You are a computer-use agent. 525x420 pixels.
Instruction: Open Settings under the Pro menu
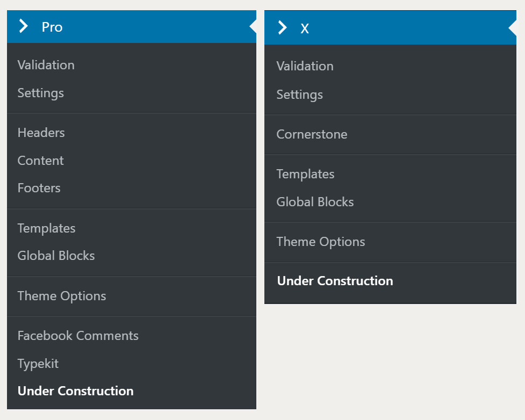(41, 93)
